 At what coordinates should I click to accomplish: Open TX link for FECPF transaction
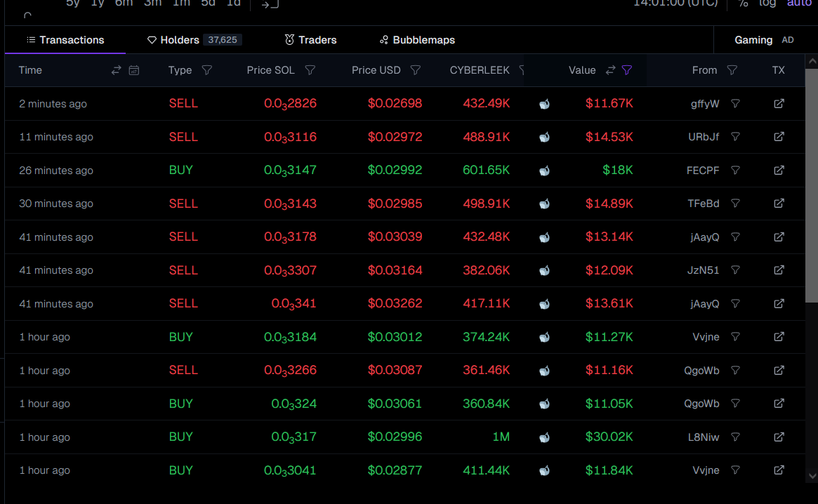tap(779, 170)
